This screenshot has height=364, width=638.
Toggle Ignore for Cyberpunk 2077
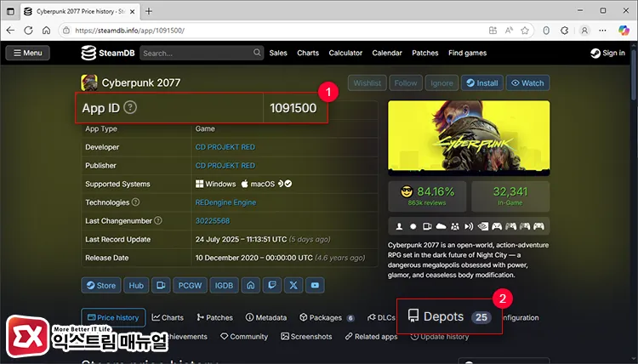tap(441, 83)
